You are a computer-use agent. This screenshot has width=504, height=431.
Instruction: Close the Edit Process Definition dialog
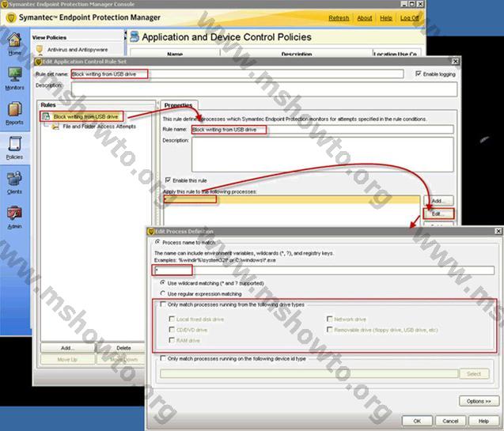(498, 231)
